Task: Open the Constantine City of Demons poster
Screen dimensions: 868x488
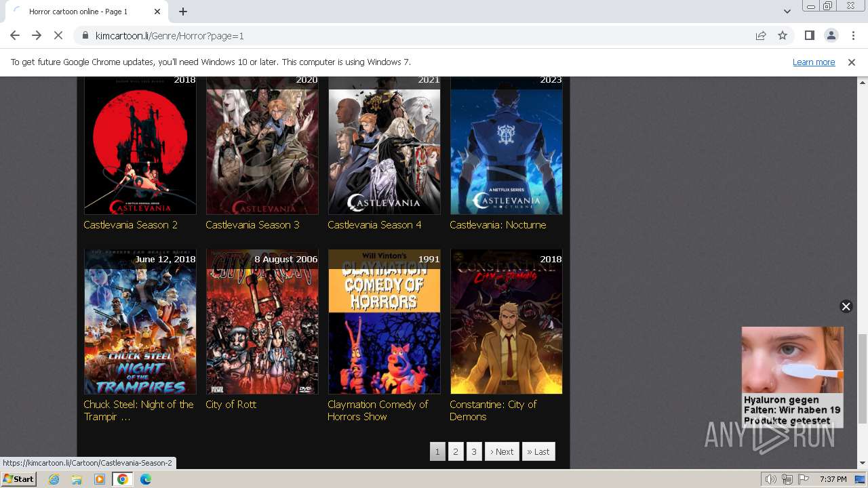Action: [x=507, y=321]
